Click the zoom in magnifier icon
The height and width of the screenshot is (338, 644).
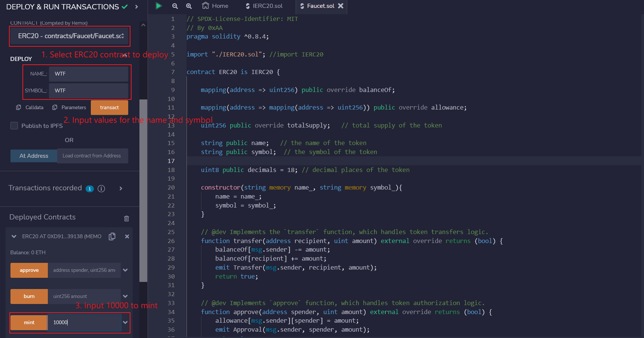189,6
